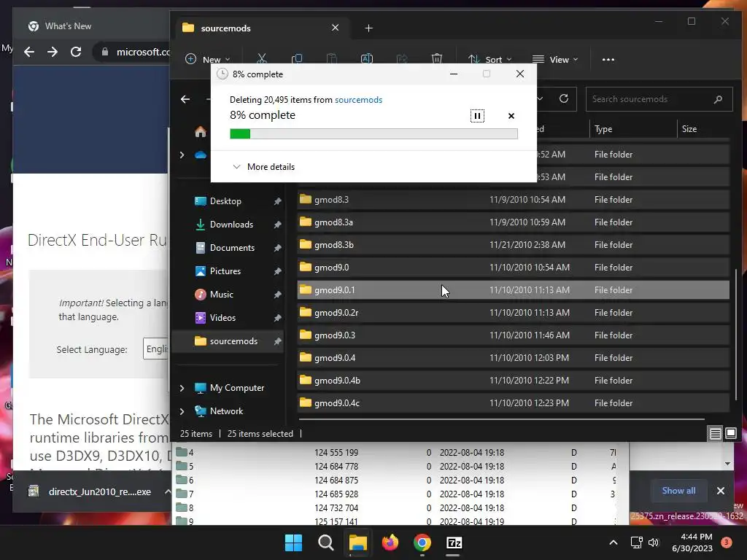Select the gmod9.0.4c folder
This screenshot has width=747, height=560.
(x=513, y=402)
